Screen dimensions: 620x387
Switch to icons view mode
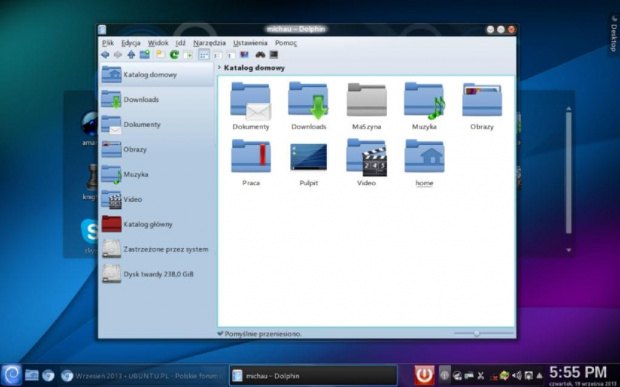(204, 55)
